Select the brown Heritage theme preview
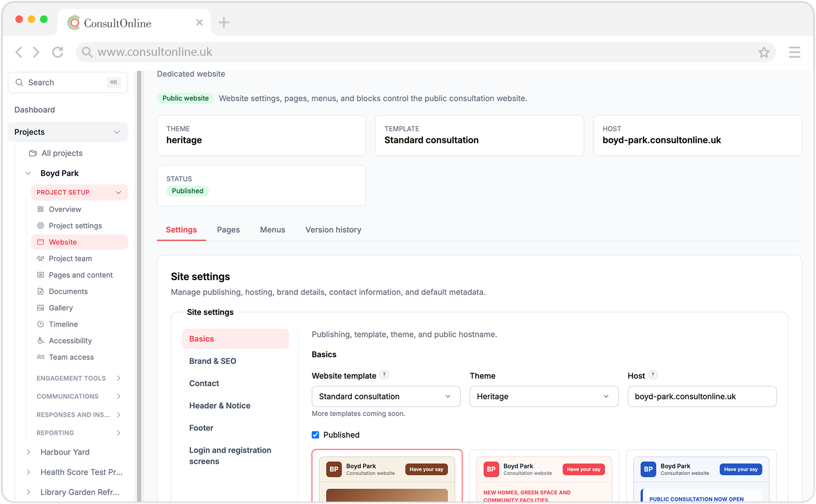This screenshot has width=816, height=504. pos(387,476)
